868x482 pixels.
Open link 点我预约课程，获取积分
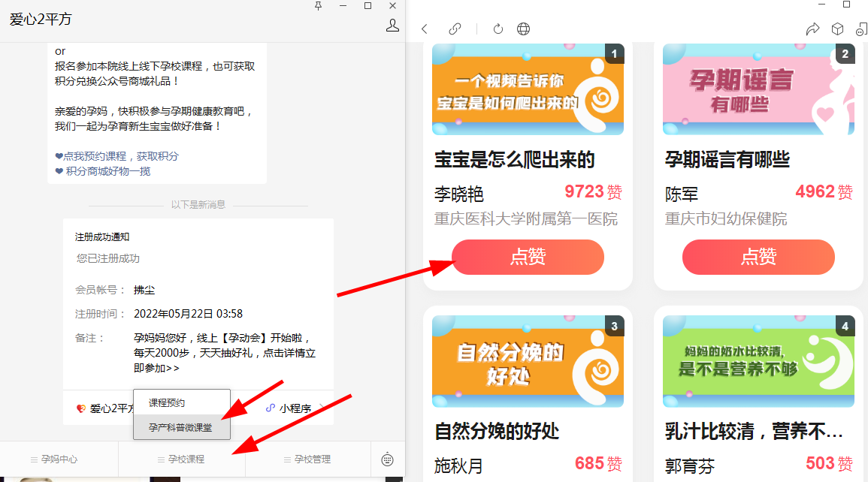[116, 156]
